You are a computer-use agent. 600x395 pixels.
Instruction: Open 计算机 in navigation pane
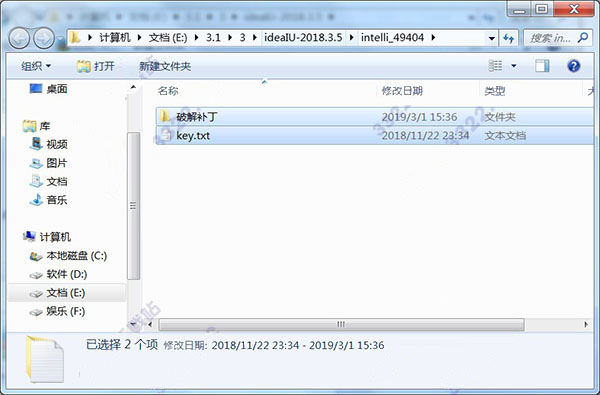(55, 237)
